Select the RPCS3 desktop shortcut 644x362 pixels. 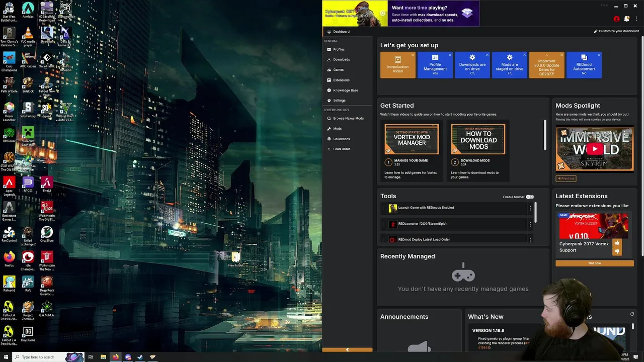[x=28, y=185]
